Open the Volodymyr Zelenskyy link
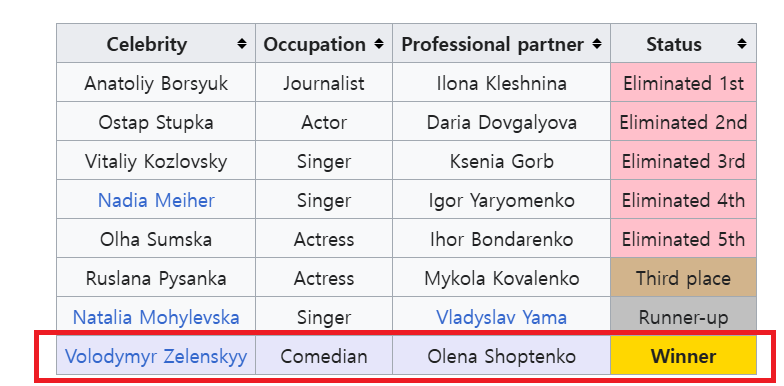 [x=156, y=356]
